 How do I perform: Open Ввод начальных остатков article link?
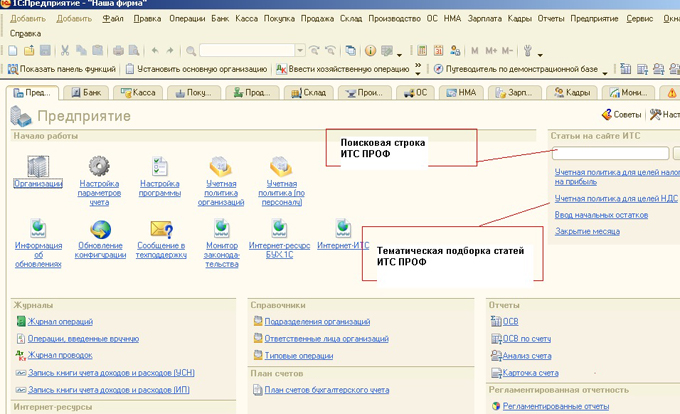pos(601,215)
